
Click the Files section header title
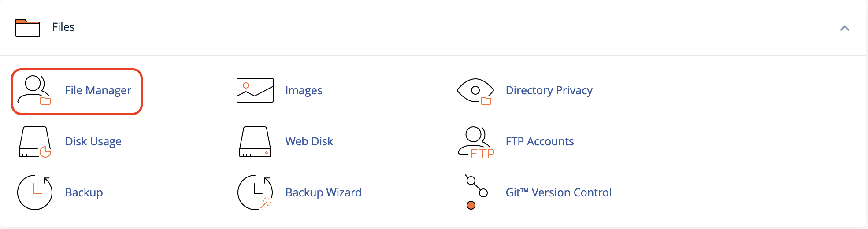[63, 27]
